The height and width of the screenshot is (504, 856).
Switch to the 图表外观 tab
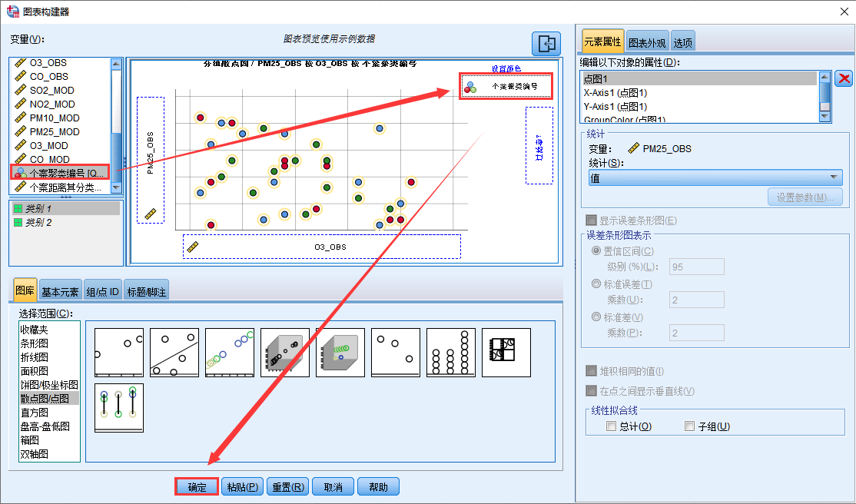pos(648,42)
